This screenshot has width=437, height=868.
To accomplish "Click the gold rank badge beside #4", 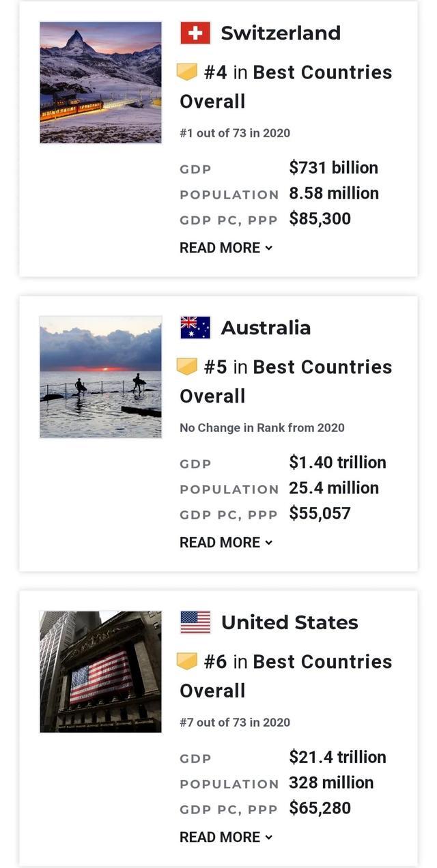I will 187,72.
